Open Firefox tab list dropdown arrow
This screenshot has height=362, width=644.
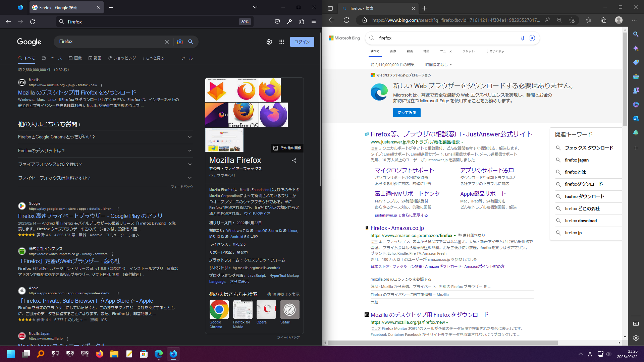click(x=255, y=7)
